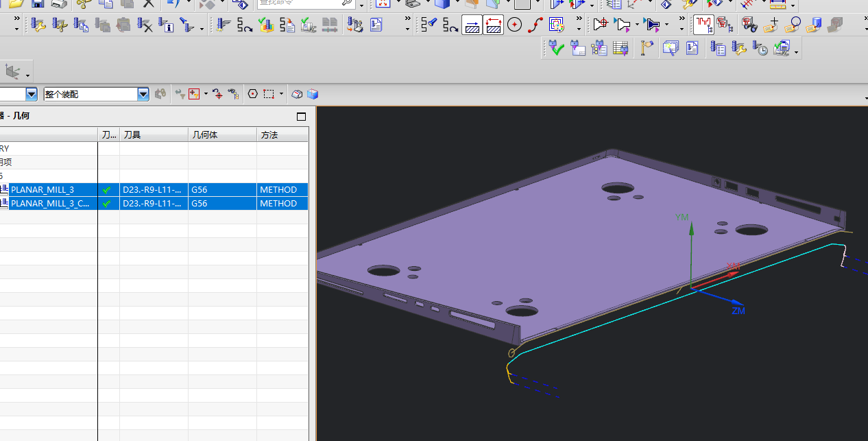Viewport: 868px width, 441px height.
Task: Click the red crosshair rotate icon in selection bar
Action: 217,94
